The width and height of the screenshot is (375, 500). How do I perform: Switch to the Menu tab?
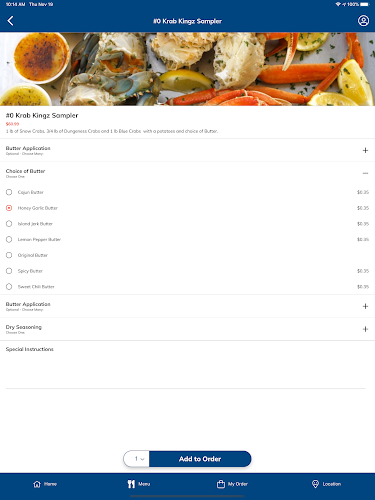(x=139, y=484)
